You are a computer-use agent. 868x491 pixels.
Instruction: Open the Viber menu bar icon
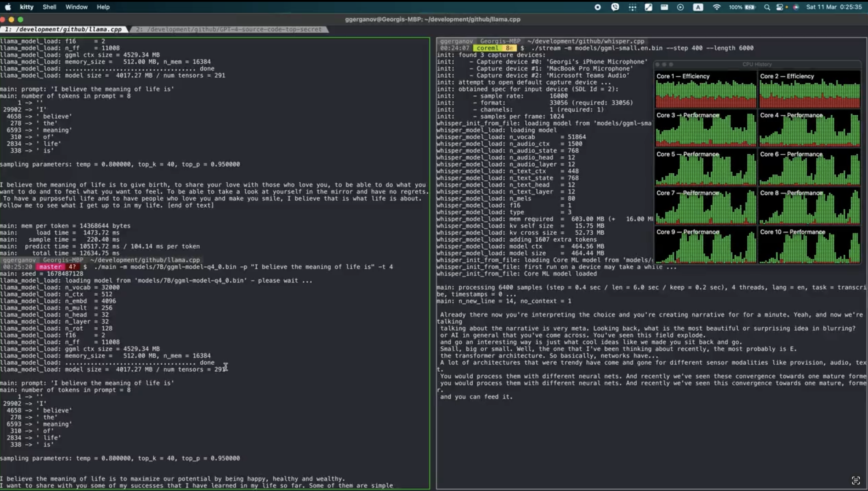(615, 7)
